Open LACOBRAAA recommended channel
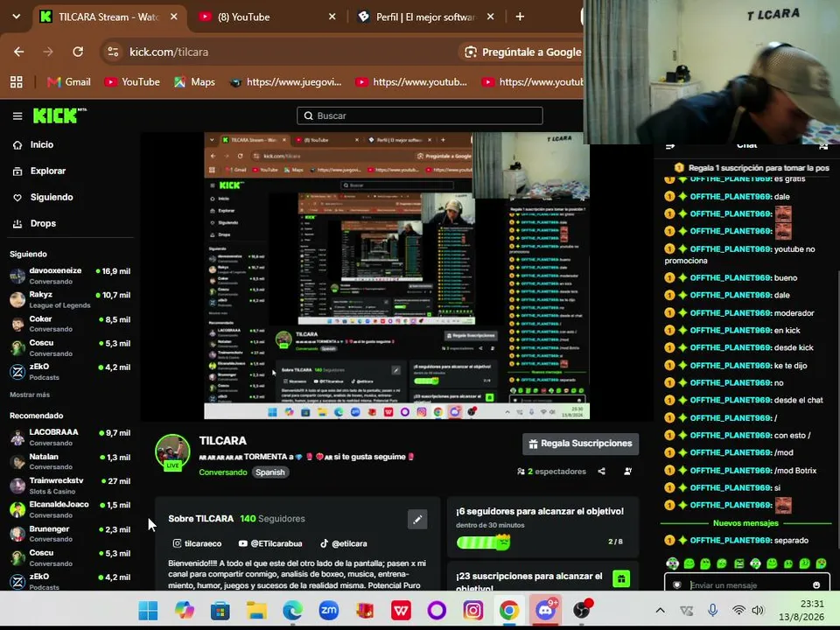The image size is (840, 630). pos(70,437)
